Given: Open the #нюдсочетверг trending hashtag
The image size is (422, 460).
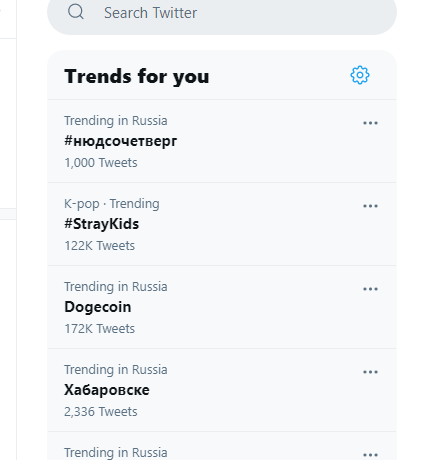Looking at the screenshot, I should point(120,141).
